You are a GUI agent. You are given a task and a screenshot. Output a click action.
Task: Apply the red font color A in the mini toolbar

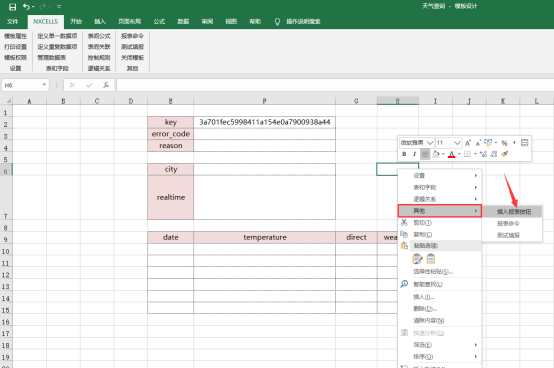coord(452,154)
